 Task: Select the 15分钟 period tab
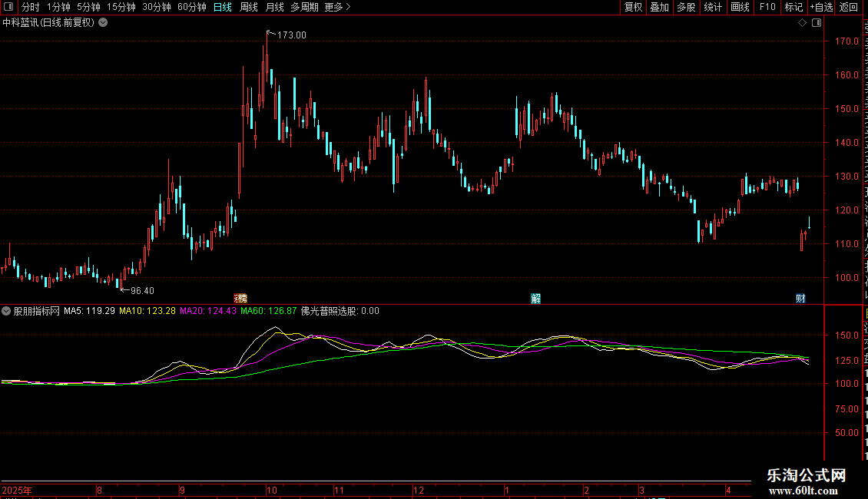[121, 7]
